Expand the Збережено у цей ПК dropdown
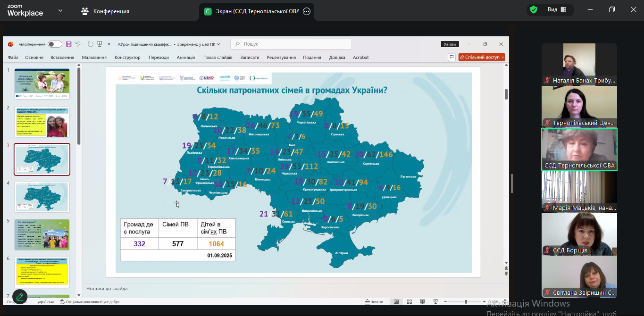 218,44
